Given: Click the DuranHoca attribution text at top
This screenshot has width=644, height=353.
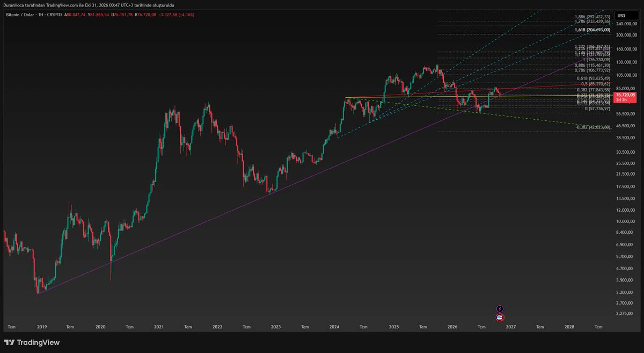Looking at the screenshot, I should pos(89,4).
